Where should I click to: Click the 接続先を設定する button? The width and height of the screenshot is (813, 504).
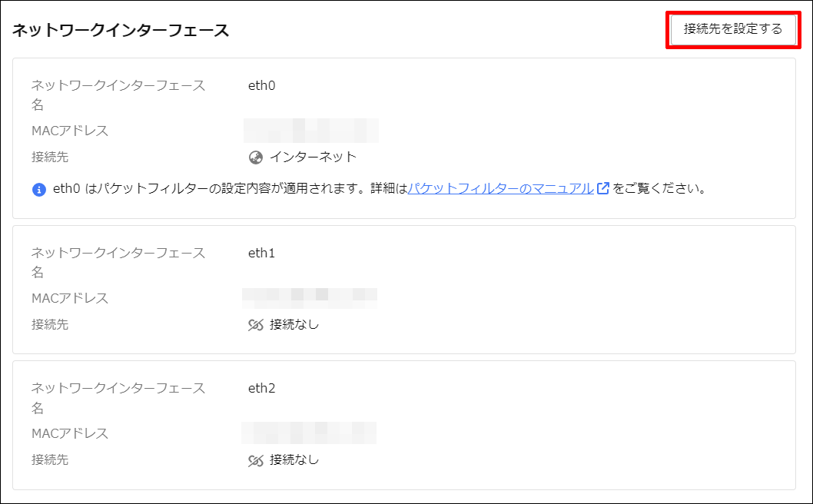[x=733, y=29]
